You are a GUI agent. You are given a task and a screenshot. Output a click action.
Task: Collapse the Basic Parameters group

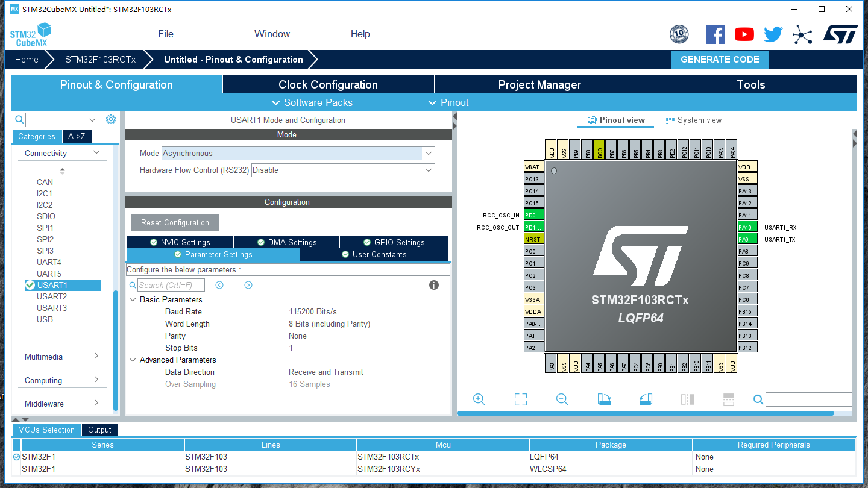[x=133, y=299]
